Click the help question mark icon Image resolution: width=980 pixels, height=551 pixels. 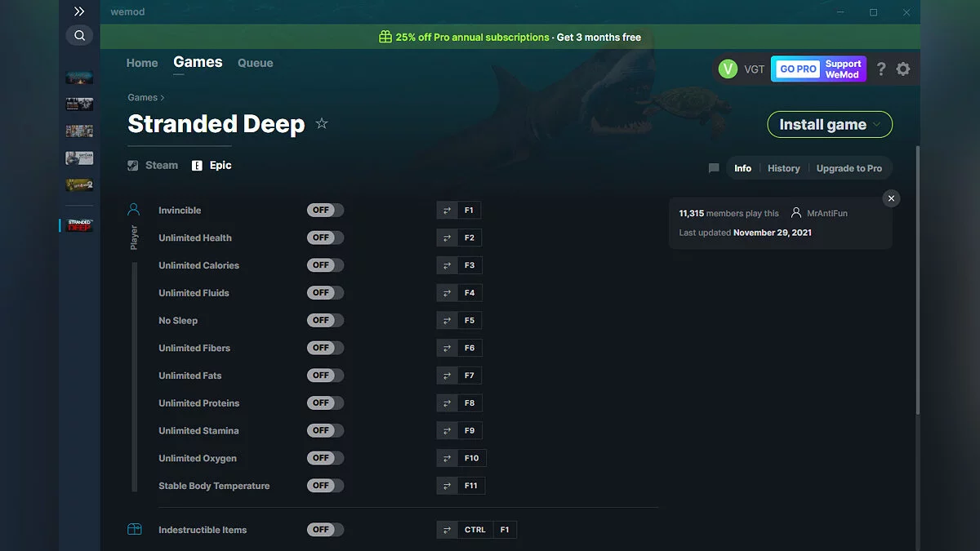[x=880, y=69]
